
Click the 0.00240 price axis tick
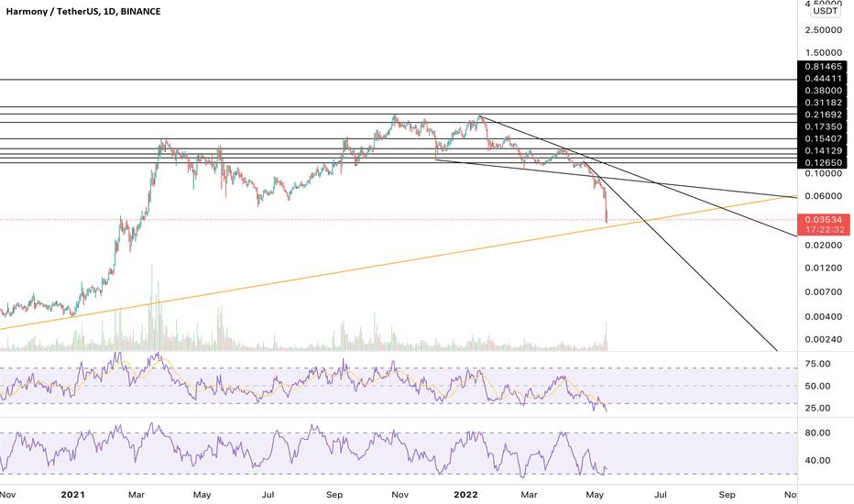pos(823,339)
